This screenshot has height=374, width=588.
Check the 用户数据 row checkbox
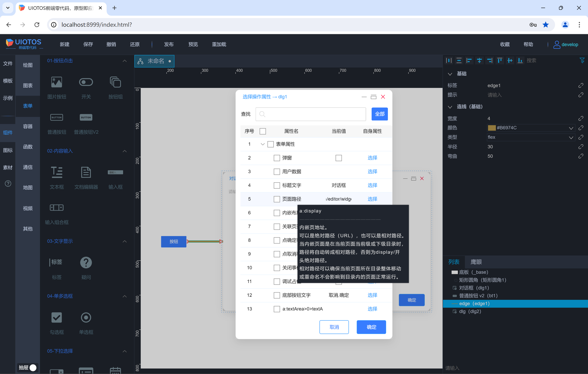[277, 172]
